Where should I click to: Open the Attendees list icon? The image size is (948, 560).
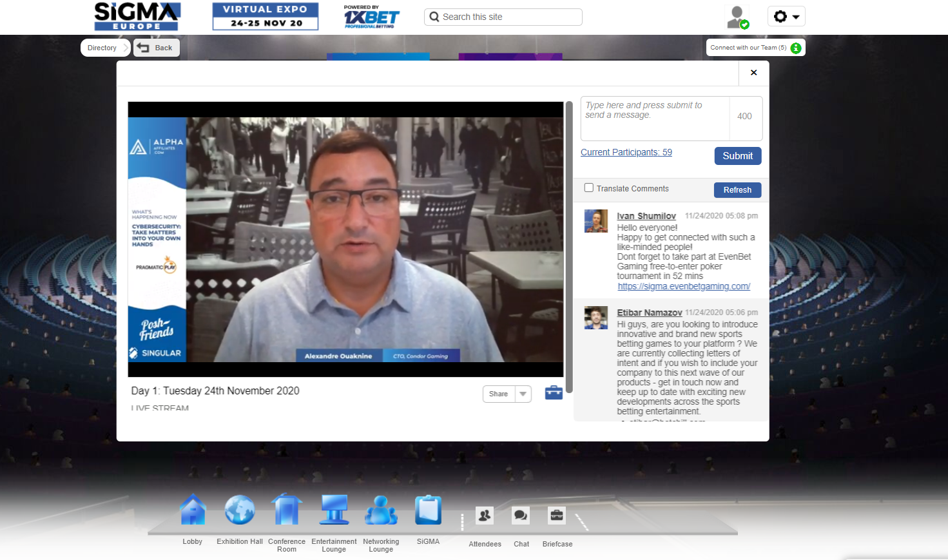[485, 516]
